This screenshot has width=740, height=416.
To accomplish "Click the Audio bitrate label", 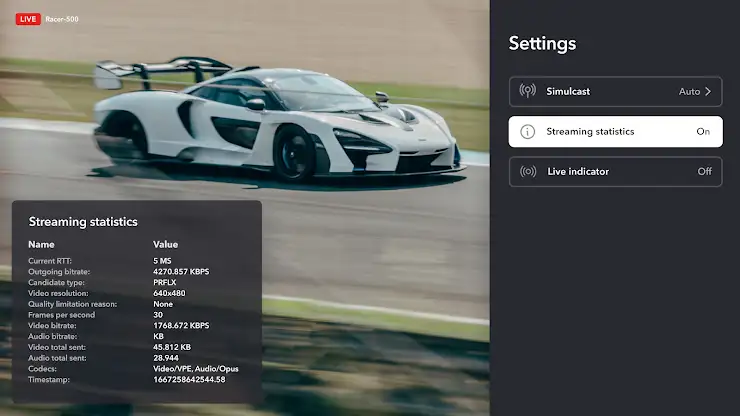I will [x=52, y=336].
